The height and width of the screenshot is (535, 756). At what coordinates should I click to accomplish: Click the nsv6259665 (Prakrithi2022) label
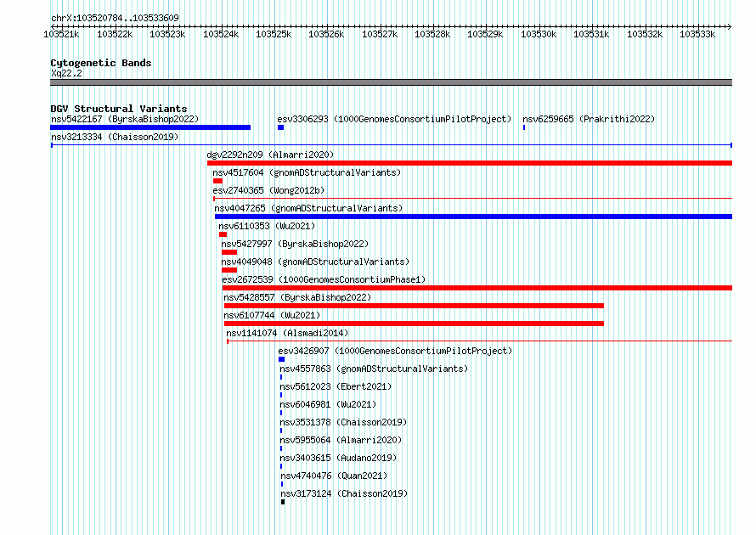(x=589, y=119)
